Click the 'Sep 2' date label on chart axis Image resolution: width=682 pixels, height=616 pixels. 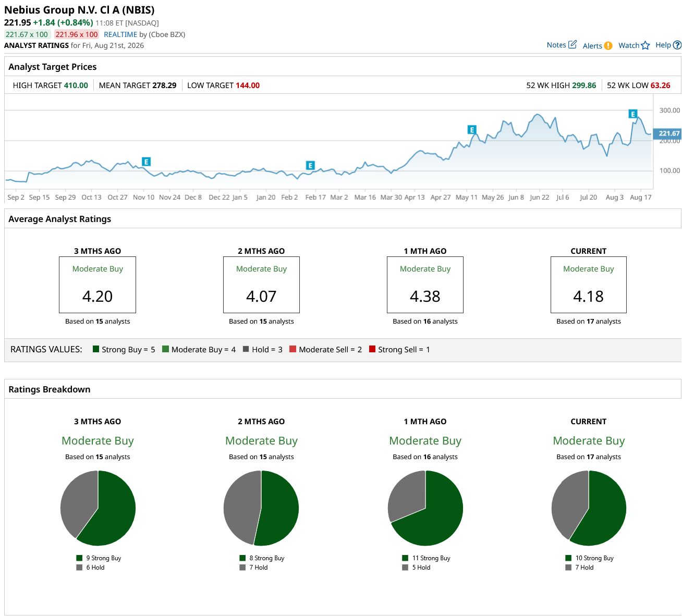[16, 198]
